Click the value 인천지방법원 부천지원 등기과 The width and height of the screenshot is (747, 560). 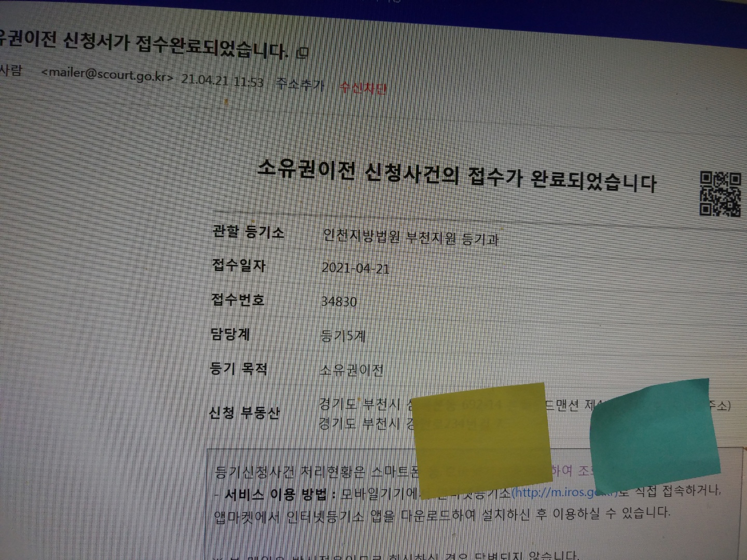(x=410, y=237)
